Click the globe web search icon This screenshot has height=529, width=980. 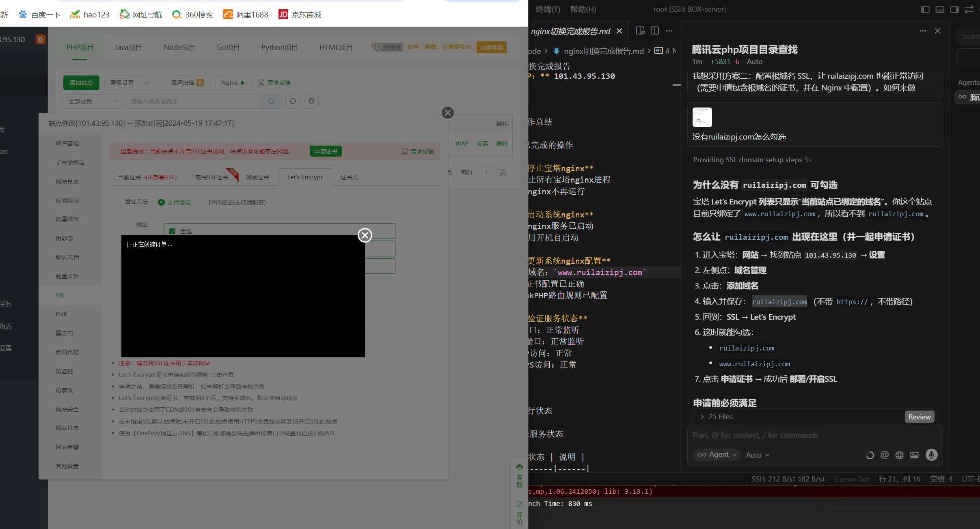[900, 455]
